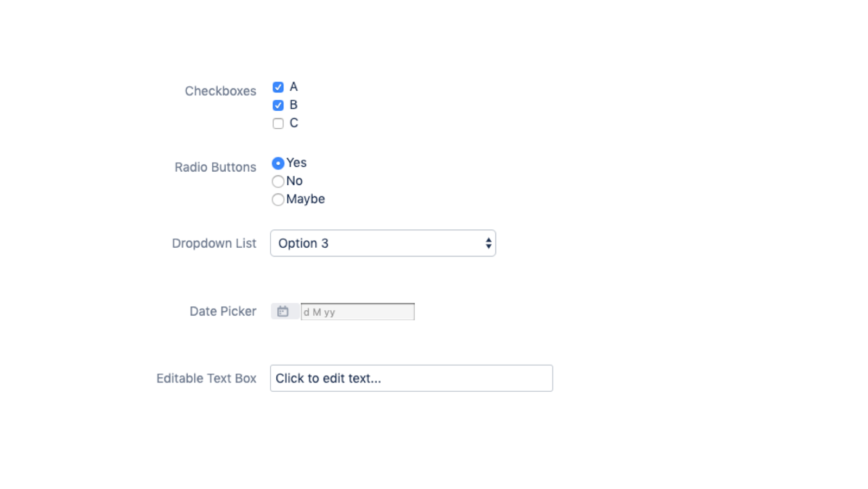Click the 'Radio Buttons' field label
The height and width of the screenshot is (489, 868).
click(215, 167)
